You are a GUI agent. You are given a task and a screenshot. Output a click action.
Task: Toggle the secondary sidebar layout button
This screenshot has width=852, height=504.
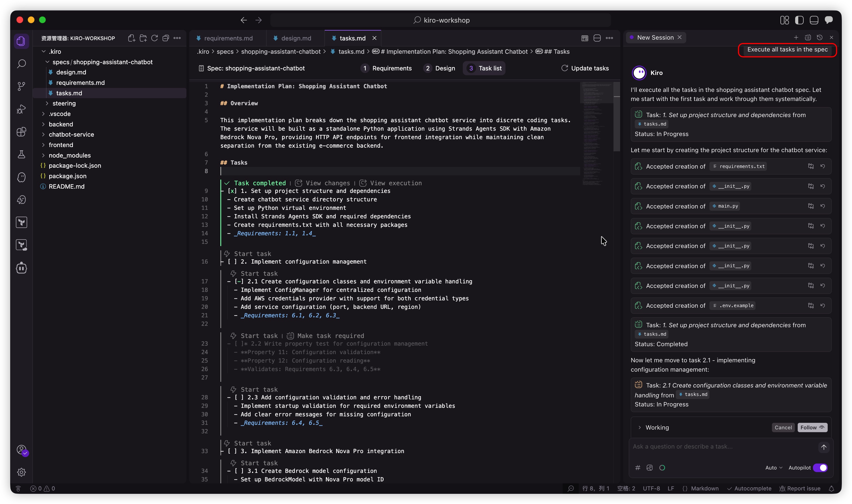click(828, 20)
